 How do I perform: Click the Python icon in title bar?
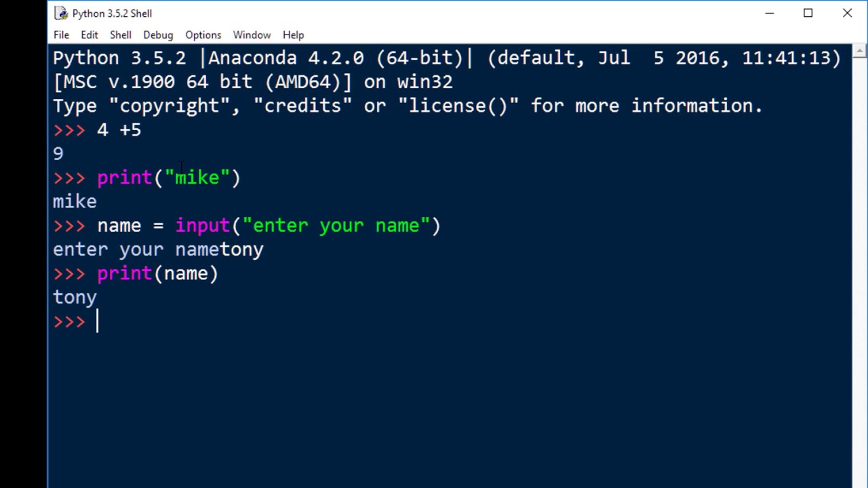point(61,14)
